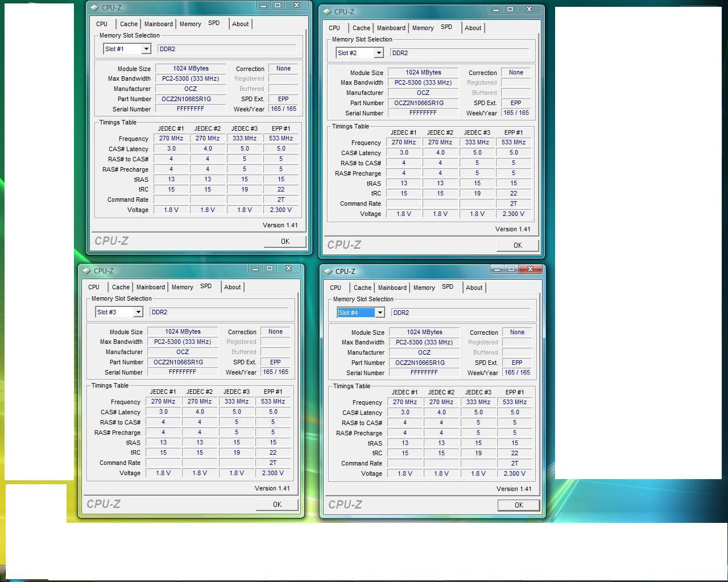Switch to CPU tab in Slot #2 window
Image resolution: width=728 pixels, height=582 pixels.
[334, 28]
